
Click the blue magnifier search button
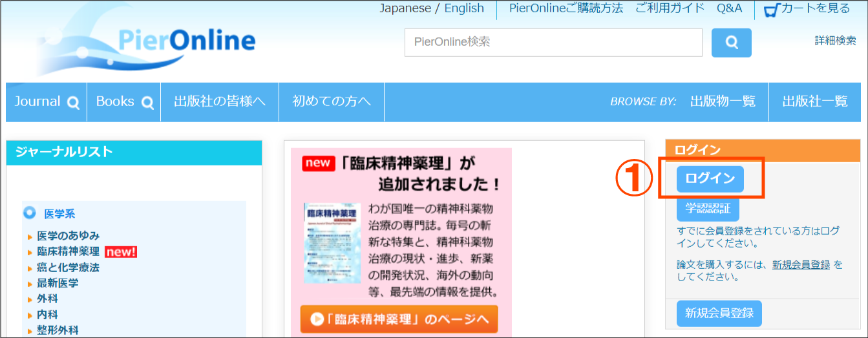tap(731, 43)
